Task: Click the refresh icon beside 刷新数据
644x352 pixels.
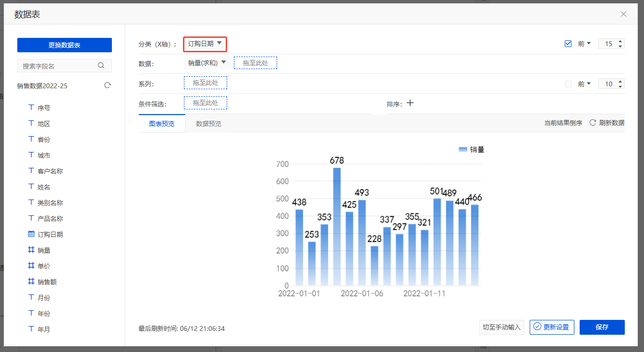Action: (x=593, y=123)
